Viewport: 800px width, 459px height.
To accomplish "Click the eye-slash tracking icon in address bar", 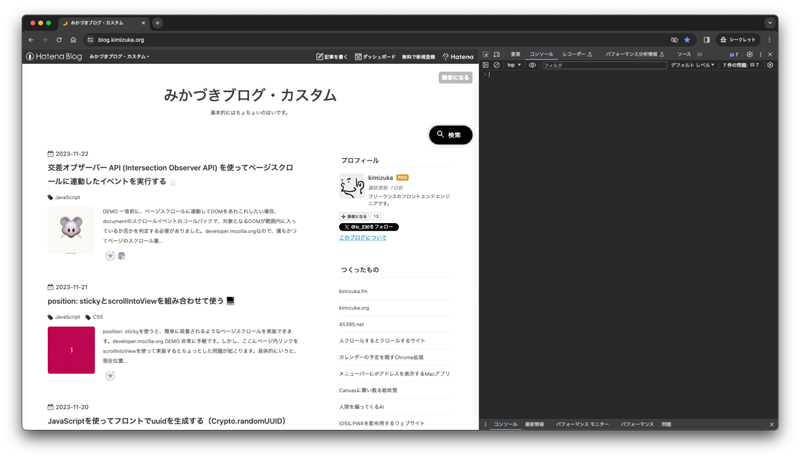I will tap(674, 40).
